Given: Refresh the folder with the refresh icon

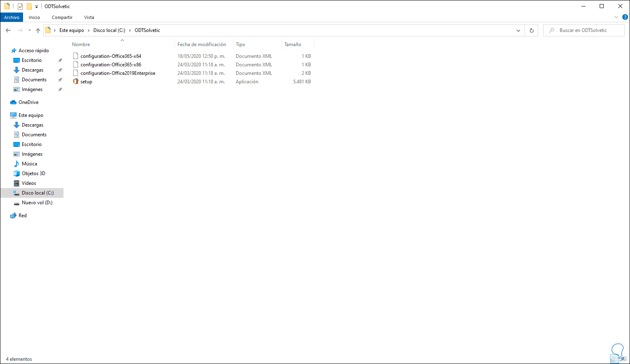Looking at the screenshot, I should pos(531,30).
